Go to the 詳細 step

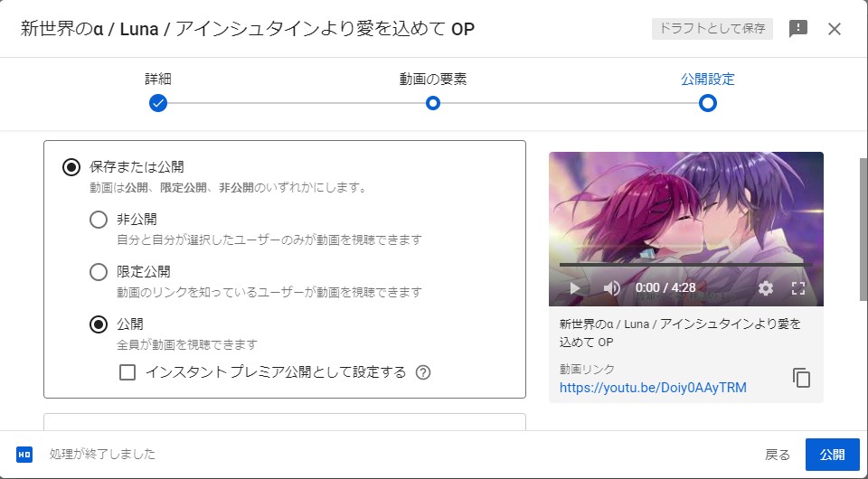(x=158, y=103)
